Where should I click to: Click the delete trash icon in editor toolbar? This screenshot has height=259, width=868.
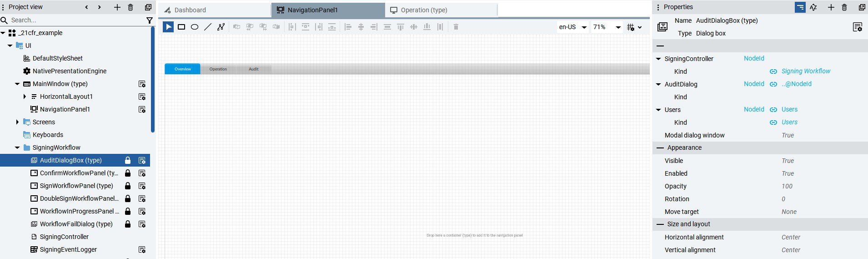456,27
